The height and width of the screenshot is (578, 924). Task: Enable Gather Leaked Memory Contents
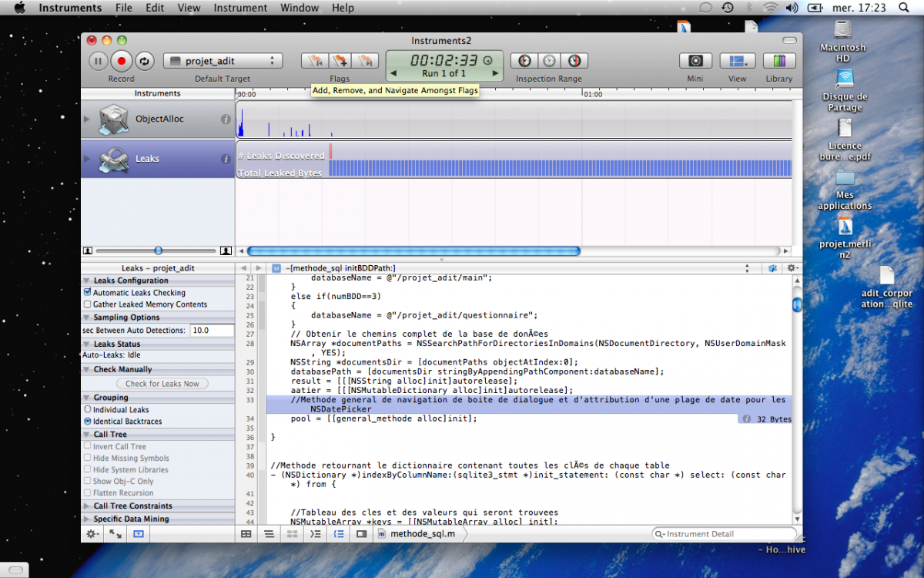click(87, 304)
